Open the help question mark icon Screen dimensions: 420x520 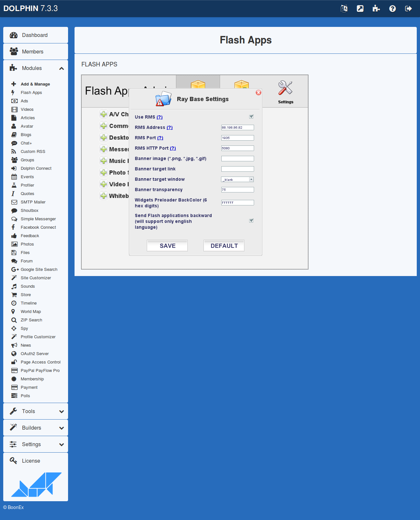click(392, 8)
